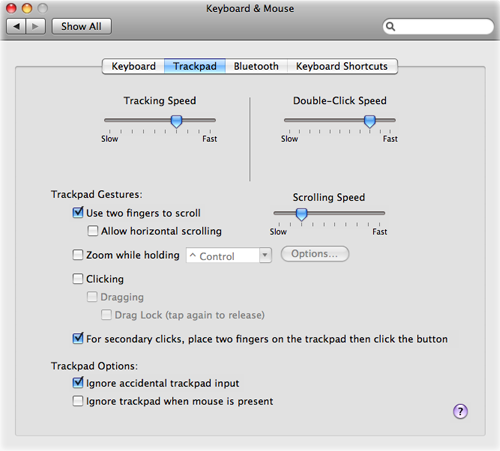Check Ignore trackpad when mouse is present
This screenshot has width=500, height=451.
coord(78,401)
